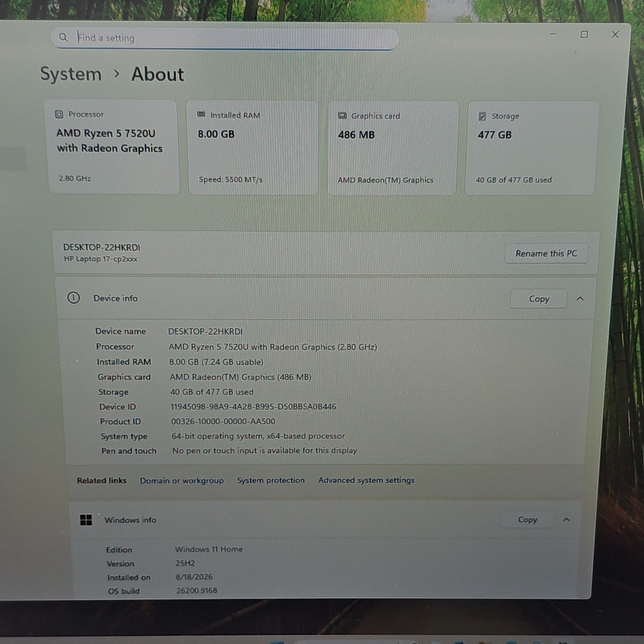Select the '486 MB' graphics card value
Screen dimensions: 644x644
356,135
